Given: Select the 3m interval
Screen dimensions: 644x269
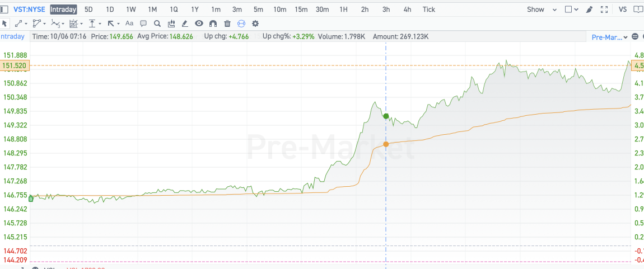Looking at the screenshot, I should (x=237, y=9).
